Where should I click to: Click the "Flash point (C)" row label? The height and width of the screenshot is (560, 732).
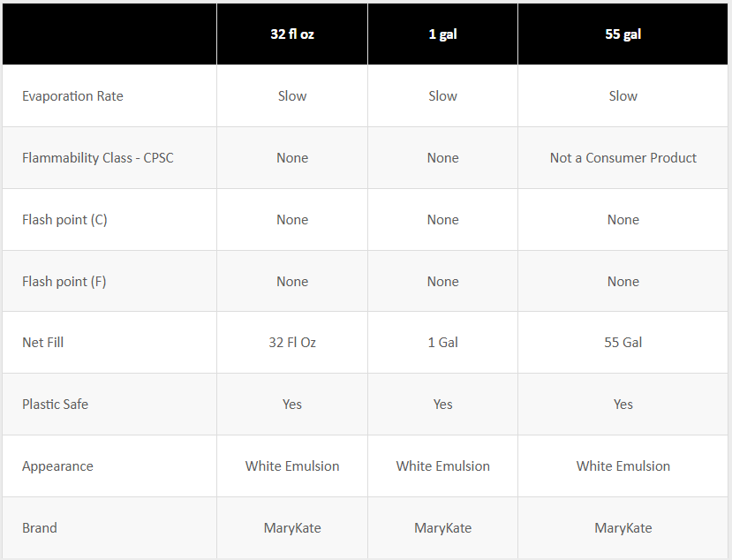(x=64, y=220)
